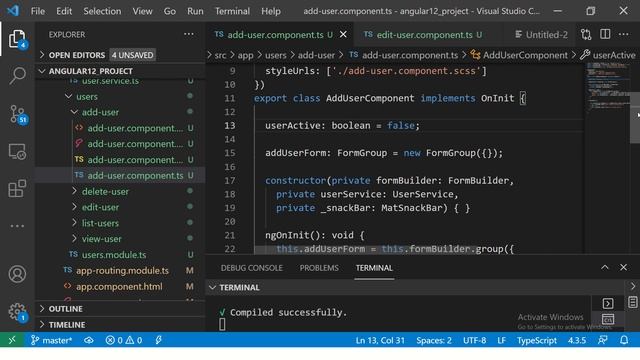Open the Run menu
Screen dimensions: 640x360
pos(195,11)
